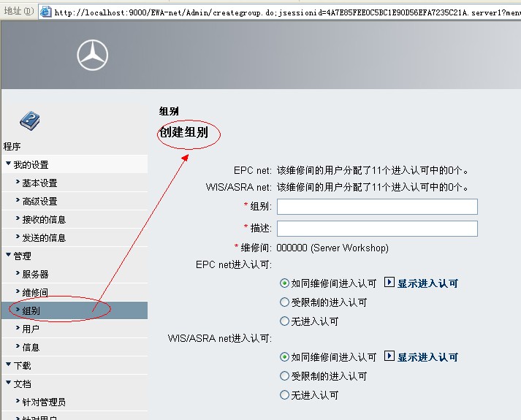Click the blue book icon above 程序
521x420 pixels.
click(29, 120)
